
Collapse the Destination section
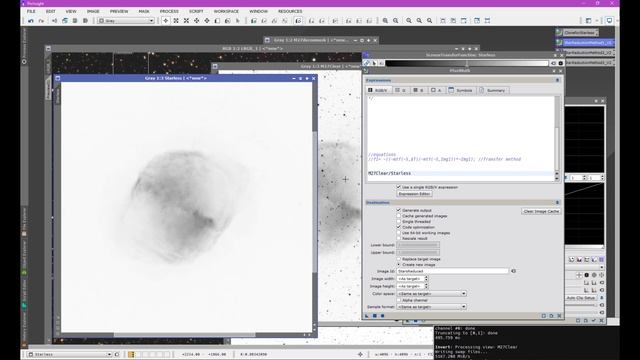coord(557,202)
